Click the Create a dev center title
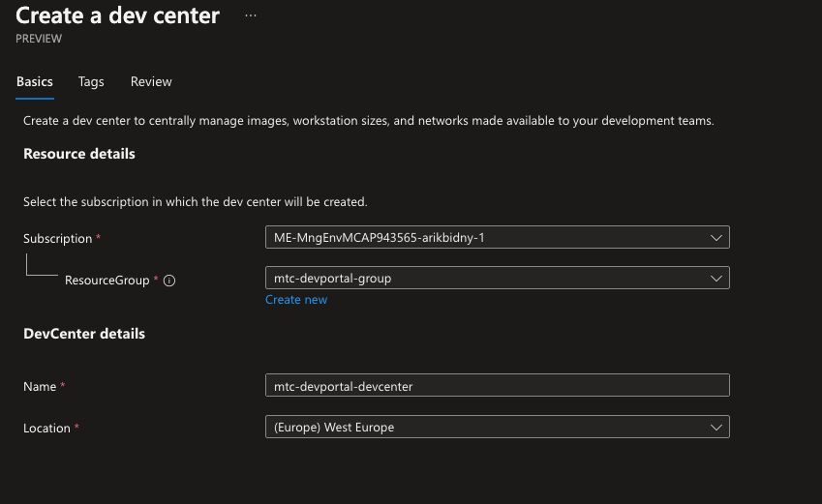 pos(118,15)
